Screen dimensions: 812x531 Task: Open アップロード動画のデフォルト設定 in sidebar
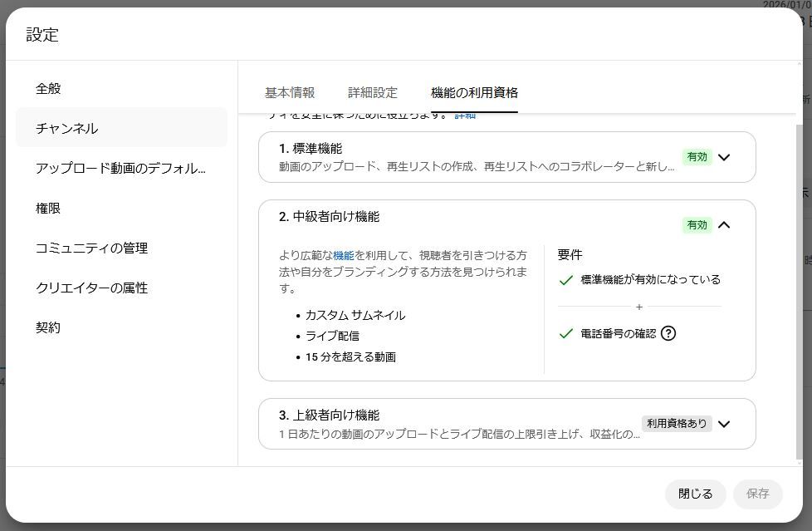point(120,168)
